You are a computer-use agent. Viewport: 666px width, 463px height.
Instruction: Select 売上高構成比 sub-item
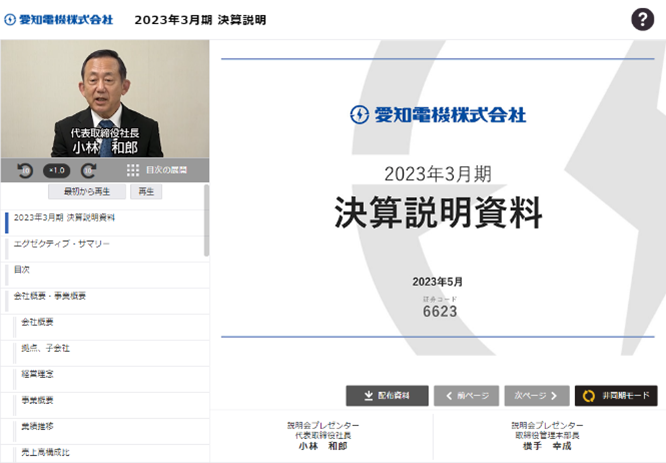(105, 454)
